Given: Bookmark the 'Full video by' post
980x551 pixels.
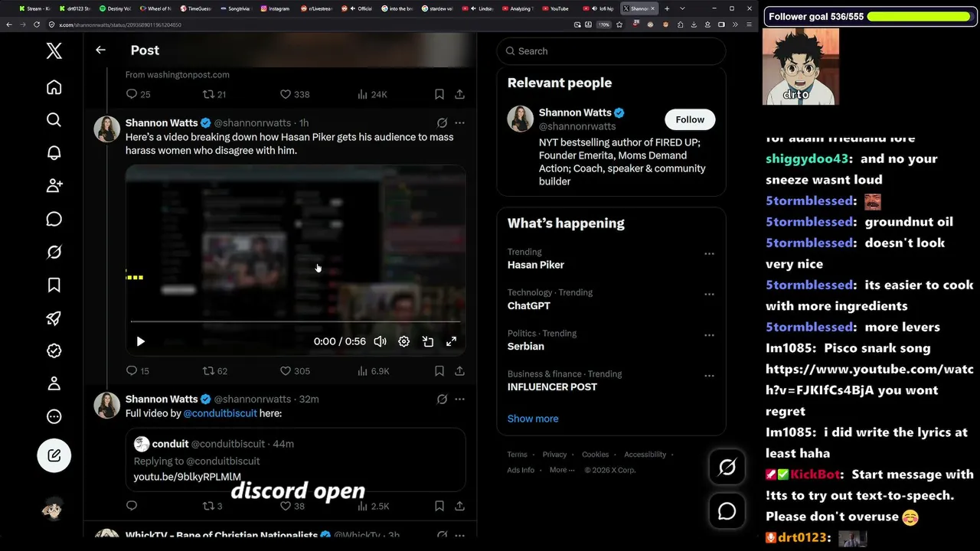Looking at the screenshot, I should coord(439,506).
